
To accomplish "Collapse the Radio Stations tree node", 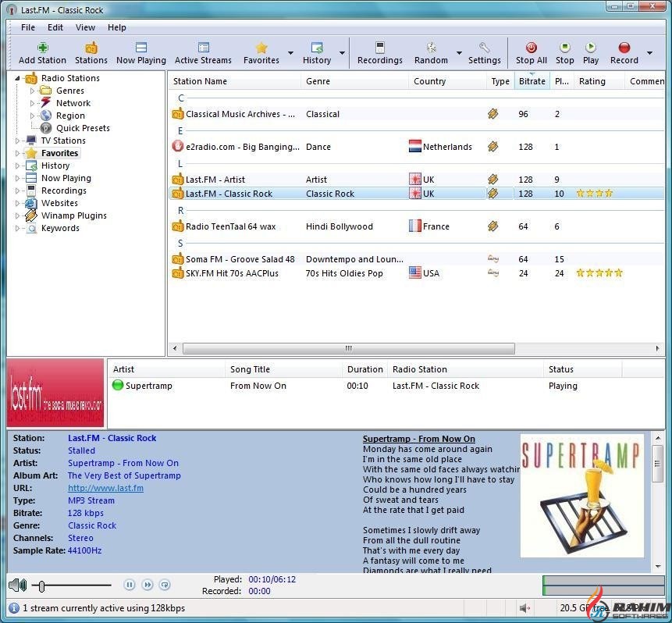I will pos(18,78).
